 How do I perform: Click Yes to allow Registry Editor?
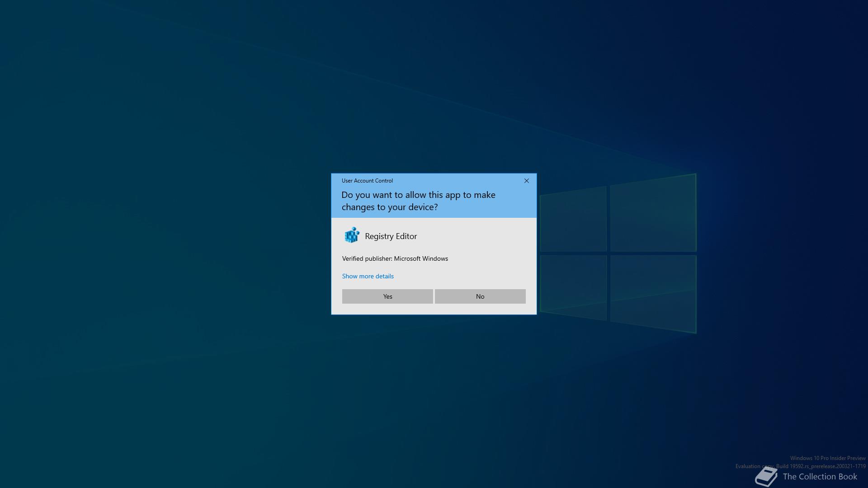[x=387, y=296]
